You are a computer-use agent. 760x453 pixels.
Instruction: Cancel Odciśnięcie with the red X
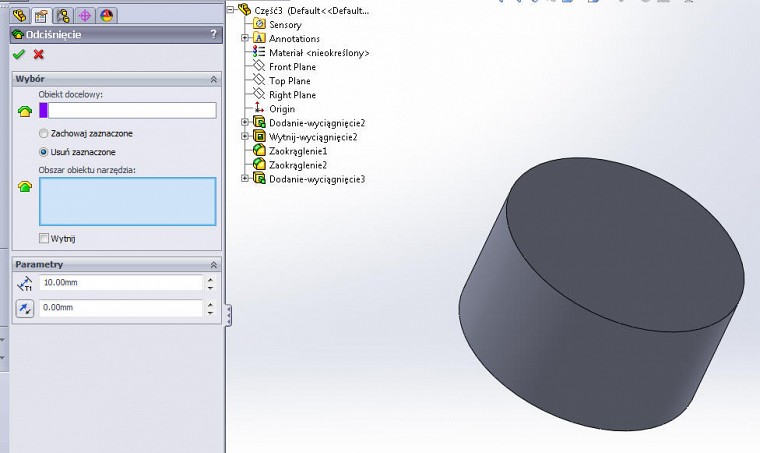click(x=39, y=54)
